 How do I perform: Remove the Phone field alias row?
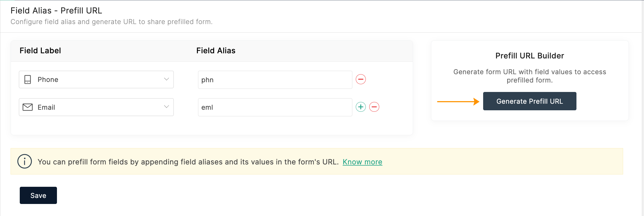pyautogui.click(x=361, y=79)
